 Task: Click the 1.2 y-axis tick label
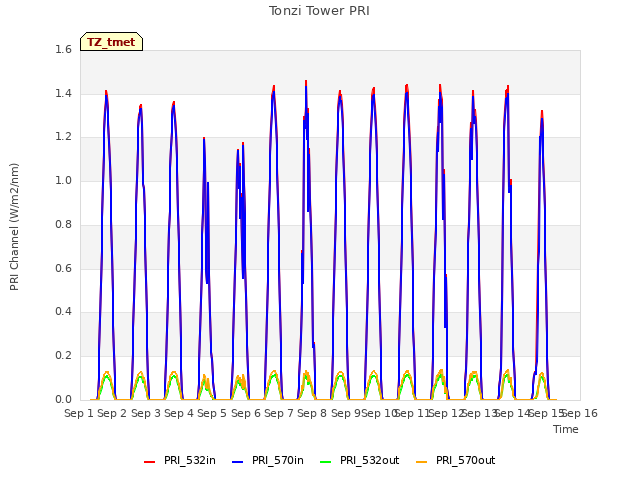tap(63, 137)
